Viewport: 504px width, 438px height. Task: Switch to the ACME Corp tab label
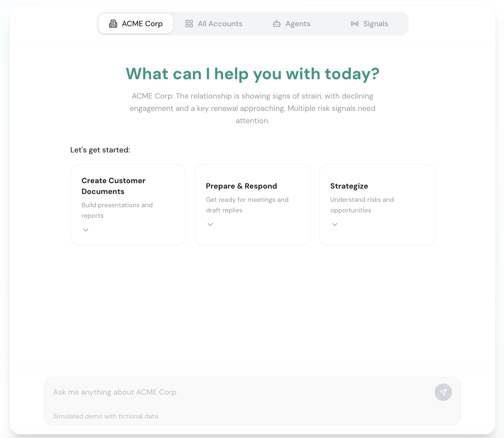point(142,24)
